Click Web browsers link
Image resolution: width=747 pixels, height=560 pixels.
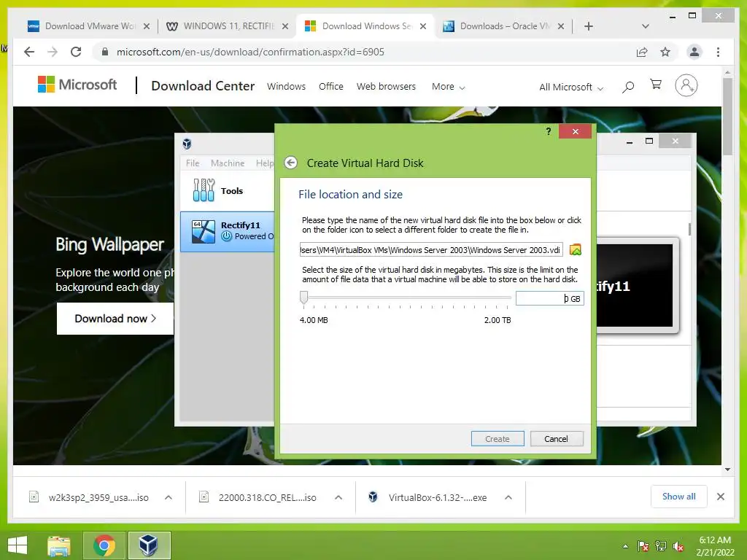pyautogui.click(x=386, y=86)
